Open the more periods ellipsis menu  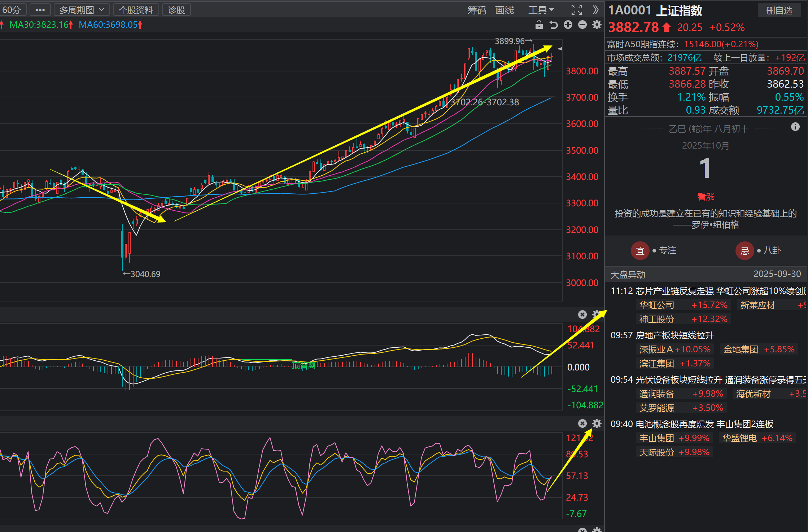coord(40,10)
